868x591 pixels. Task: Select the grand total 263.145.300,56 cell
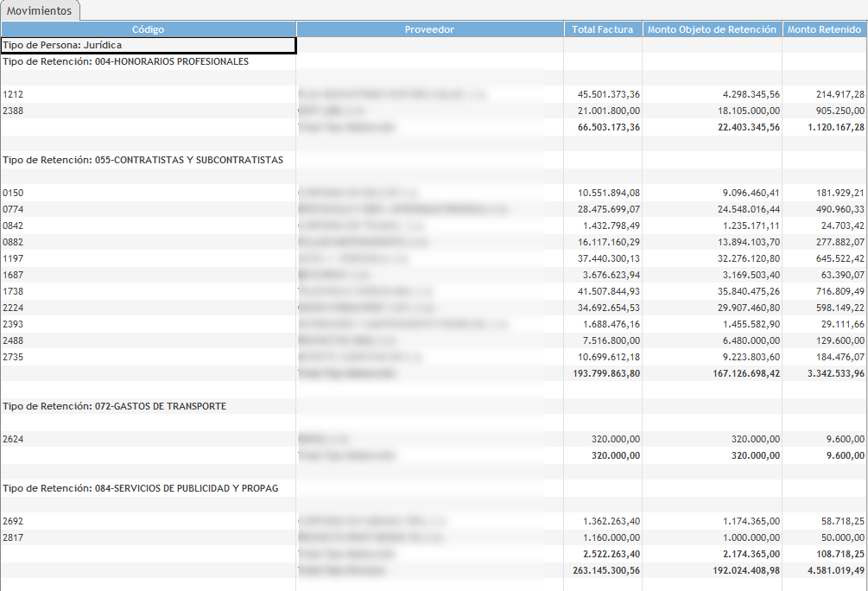click(606, 570)
